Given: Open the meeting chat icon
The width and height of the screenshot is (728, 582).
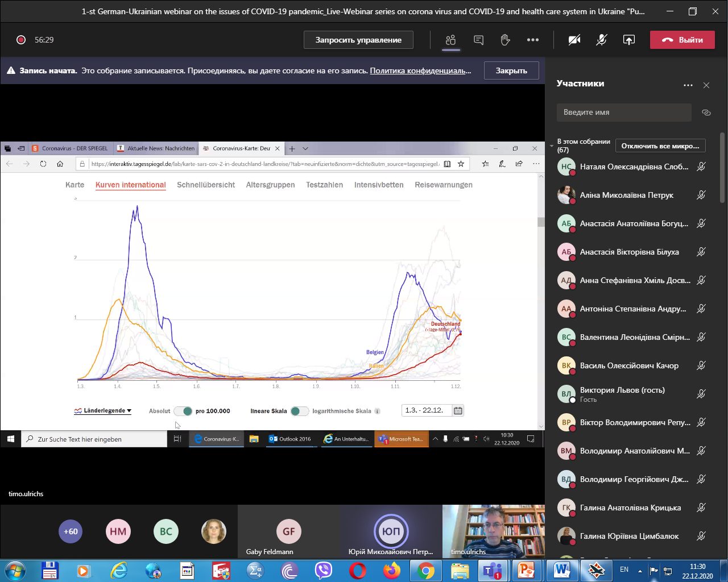Looking at the screenshot, I should pyautogui.click(x=478, y=40).
